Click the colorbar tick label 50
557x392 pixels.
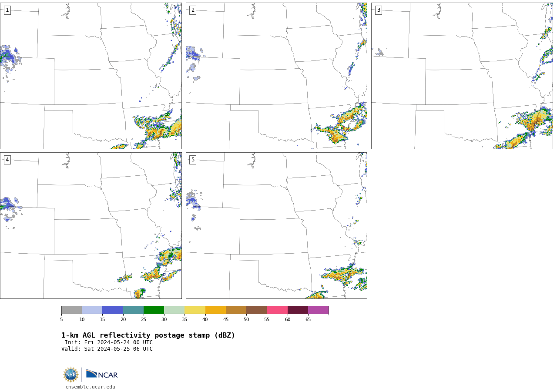[x=246, y=320]
